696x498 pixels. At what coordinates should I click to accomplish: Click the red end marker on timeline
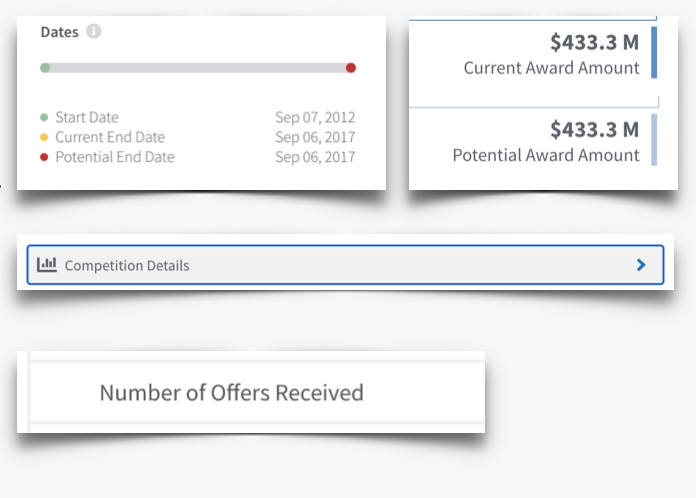click(x=351, y=68)
